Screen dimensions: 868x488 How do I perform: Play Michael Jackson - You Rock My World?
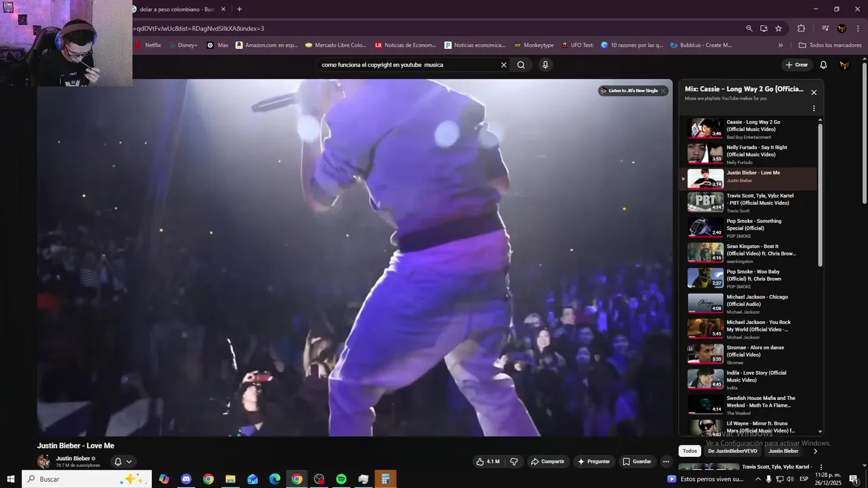click(749, 329)
